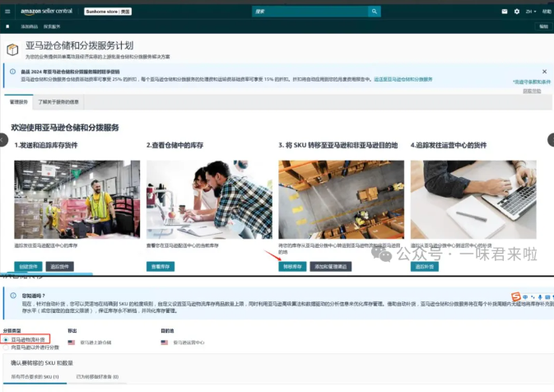Click the warehouse aerial view thumbnail
Screen dimensions: 554x392
pyautogui.click(x=341, y=199)
